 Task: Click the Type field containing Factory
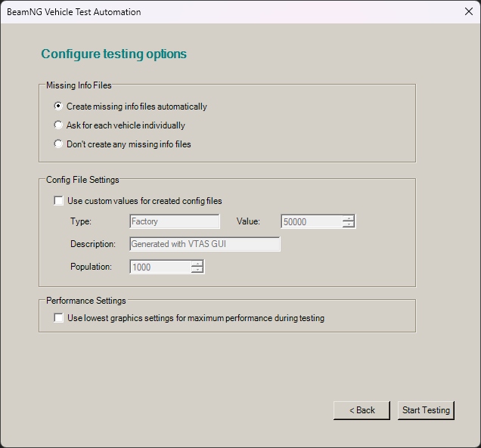(x=175, y=221)
